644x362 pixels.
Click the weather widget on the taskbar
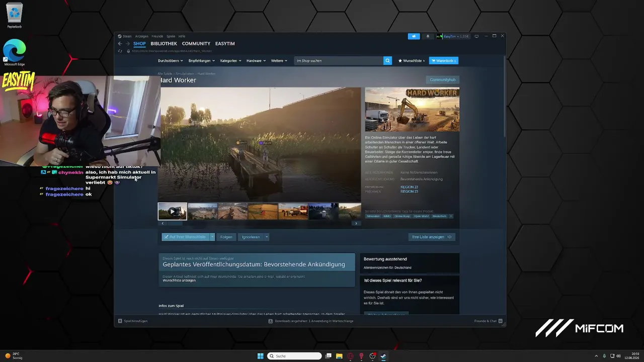click(14, 356)
